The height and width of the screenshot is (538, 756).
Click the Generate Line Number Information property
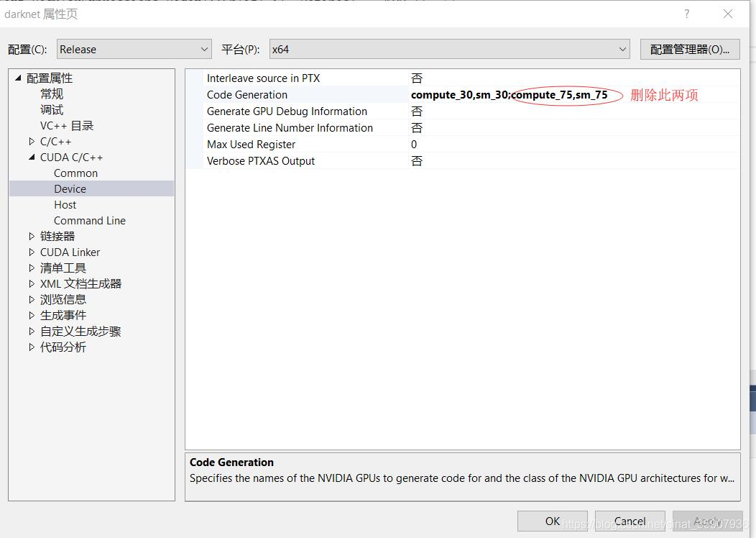pos(290,128)
